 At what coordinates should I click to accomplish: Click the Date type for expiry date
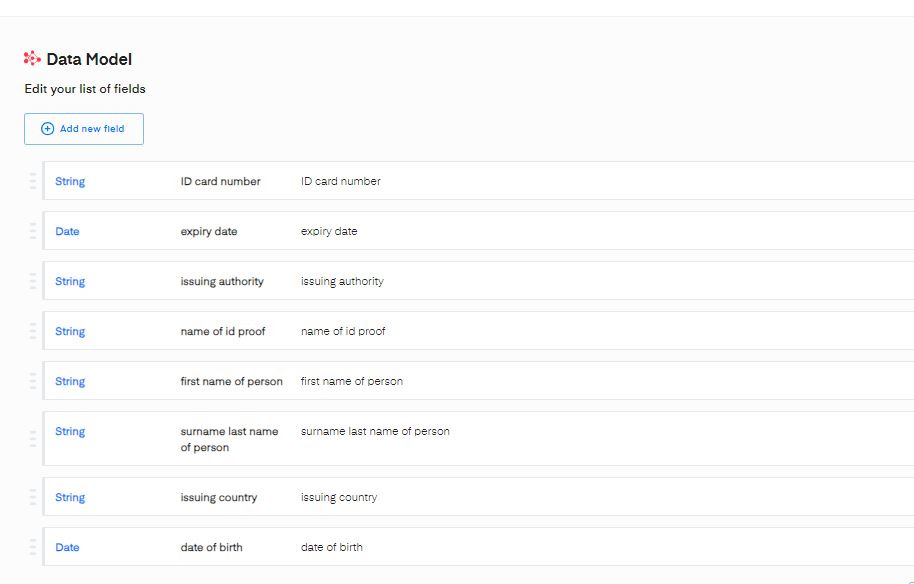click(x=67, y=231)
